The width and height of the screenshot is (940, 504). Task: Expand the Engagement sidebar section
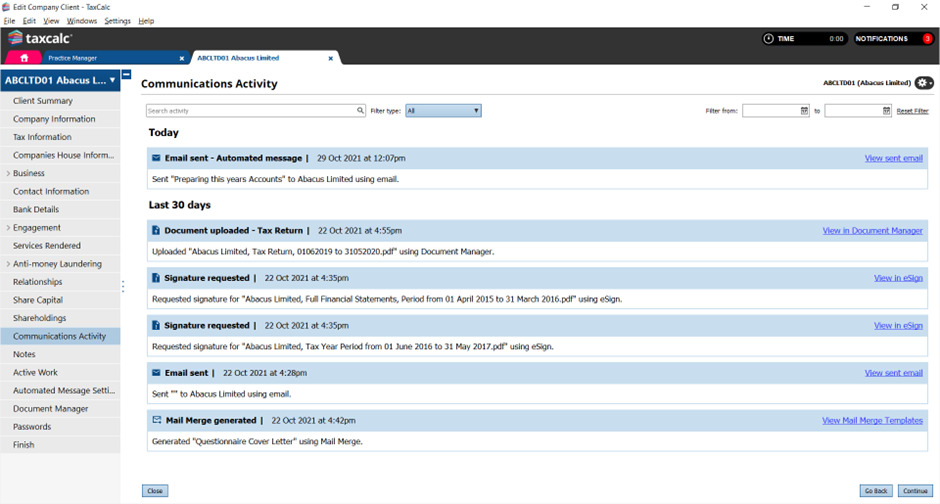[8, 228]
